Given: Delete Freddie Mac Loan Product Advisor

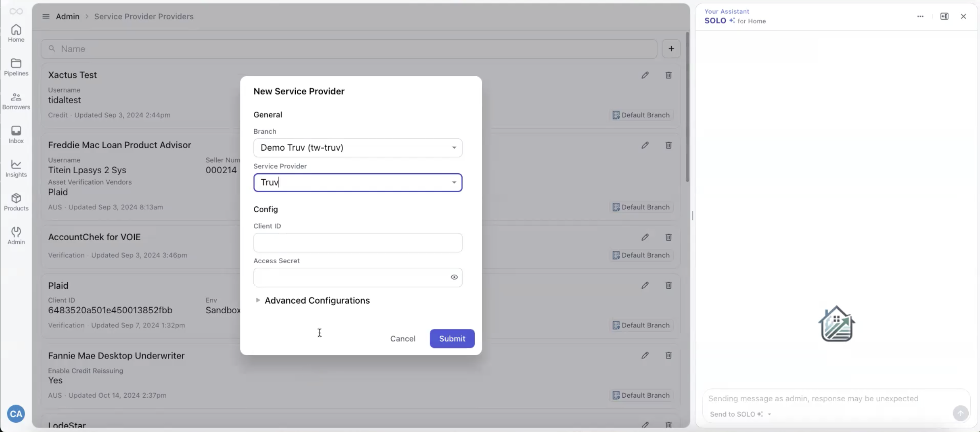Looking at the screenshot, I should [668, 145].
